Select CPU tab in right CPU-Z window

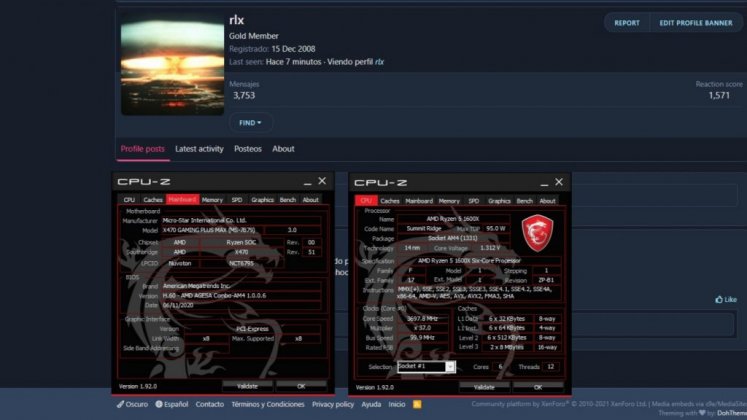pyautogui.click(x=366, y=200)
